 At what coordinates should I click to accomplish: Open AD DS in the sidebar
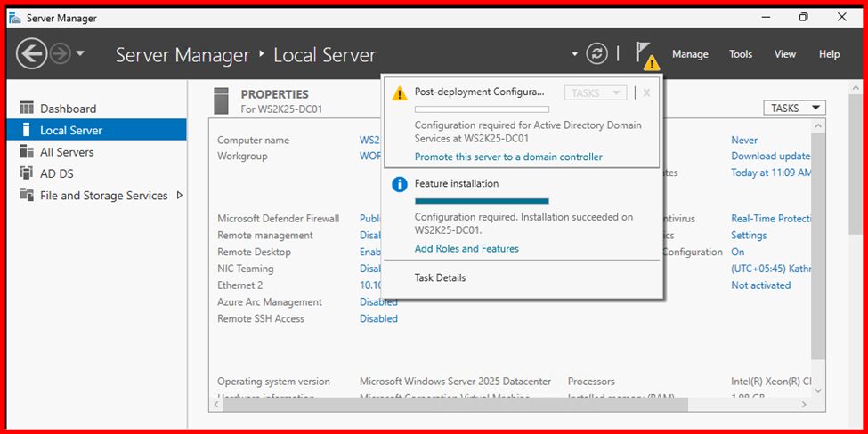(57, 173)
